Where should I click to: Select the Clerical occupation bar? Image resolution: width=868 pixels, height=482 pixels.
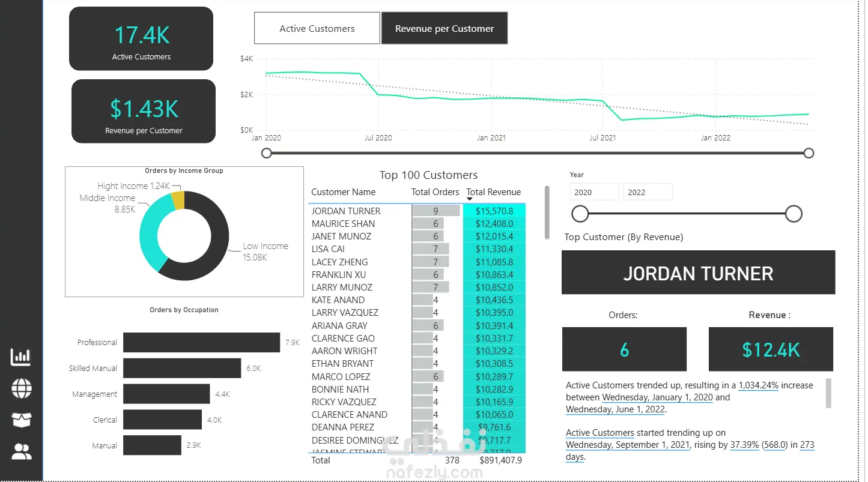(162, 420)
